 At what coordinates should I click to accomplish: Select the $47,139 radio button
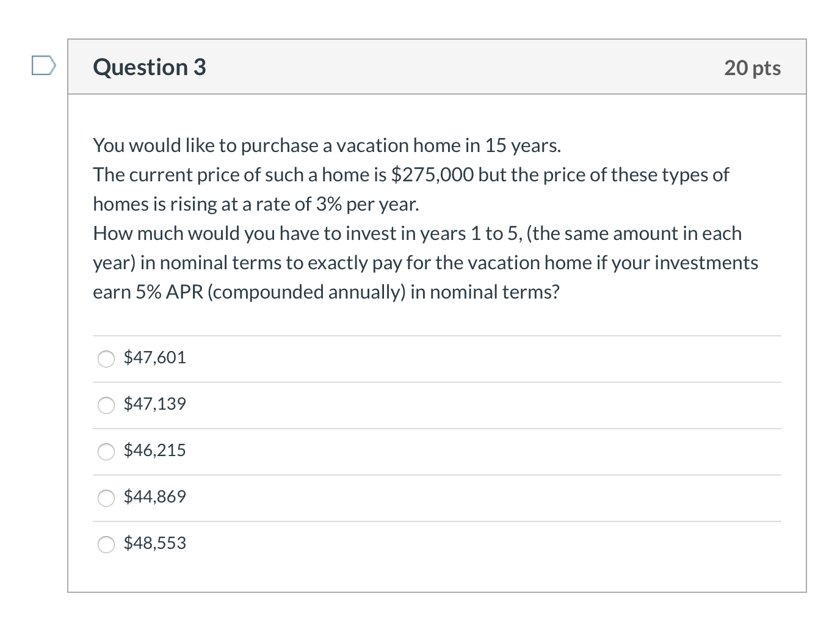pos(106,405)
